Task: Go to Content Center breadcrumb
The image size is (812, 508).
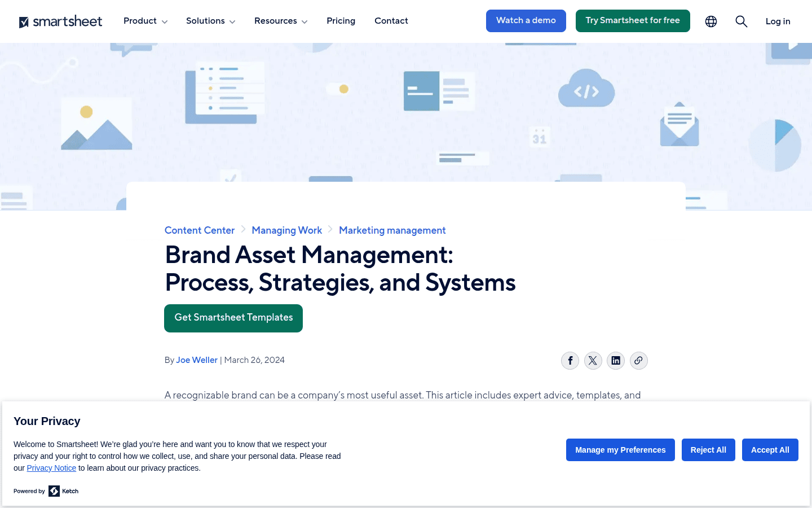Action: 200,230
